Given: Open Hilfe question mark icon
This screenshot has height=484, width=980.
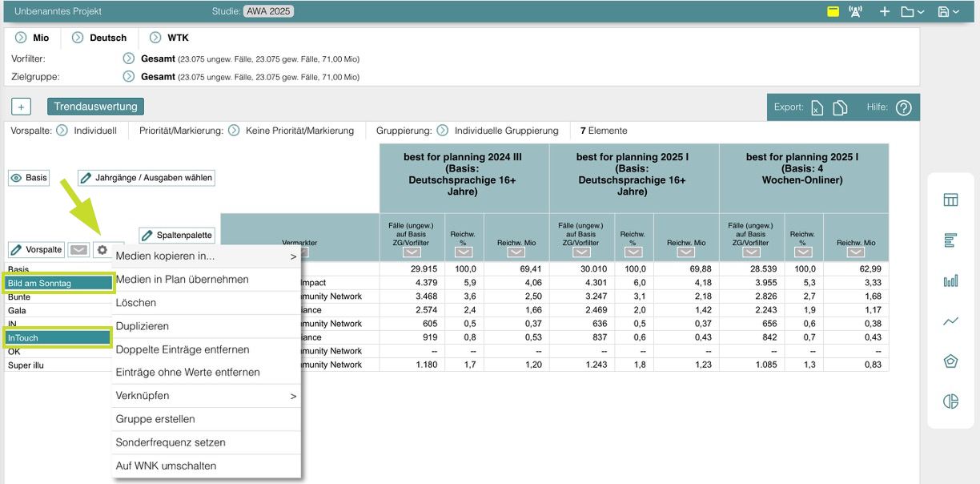Looking at the screenshot, I should [904, 108].
